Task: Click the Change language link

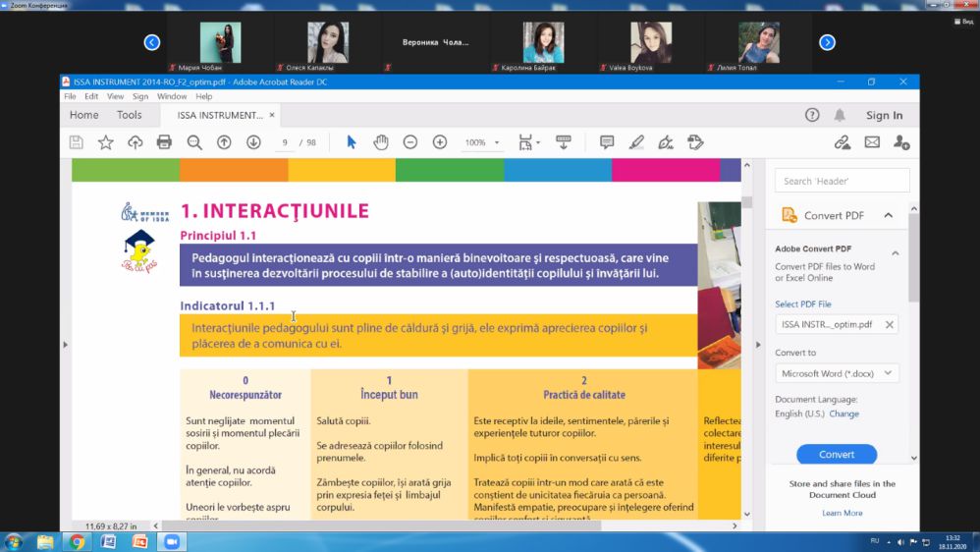Action: (x=844, y=414)
